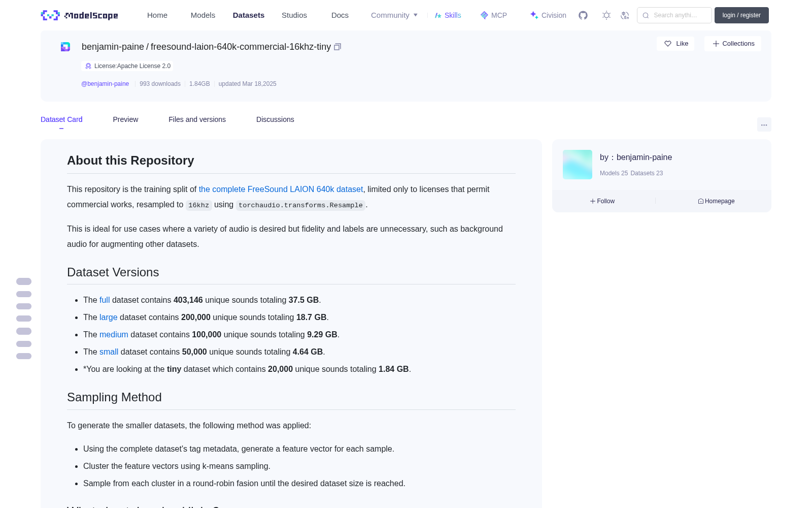Open the complete FreeSound LAION 640k dataset link
Viewport: 812px width, 508px height.
point(281,189)
